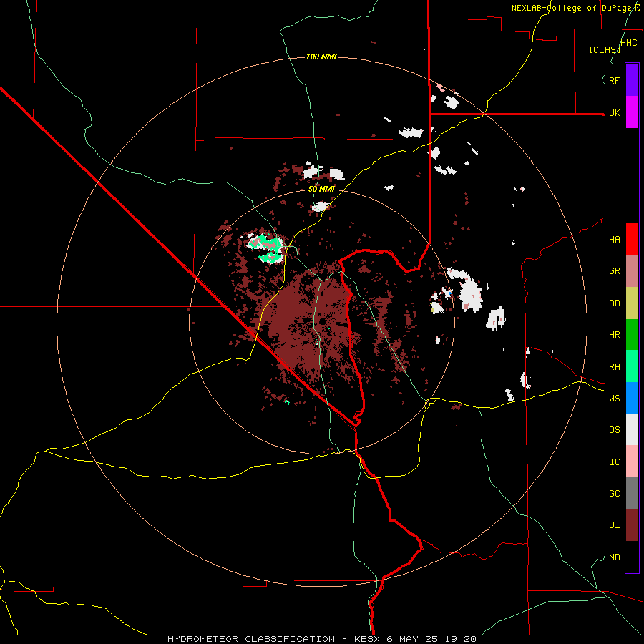Click the BD legend label

[614, 303]
